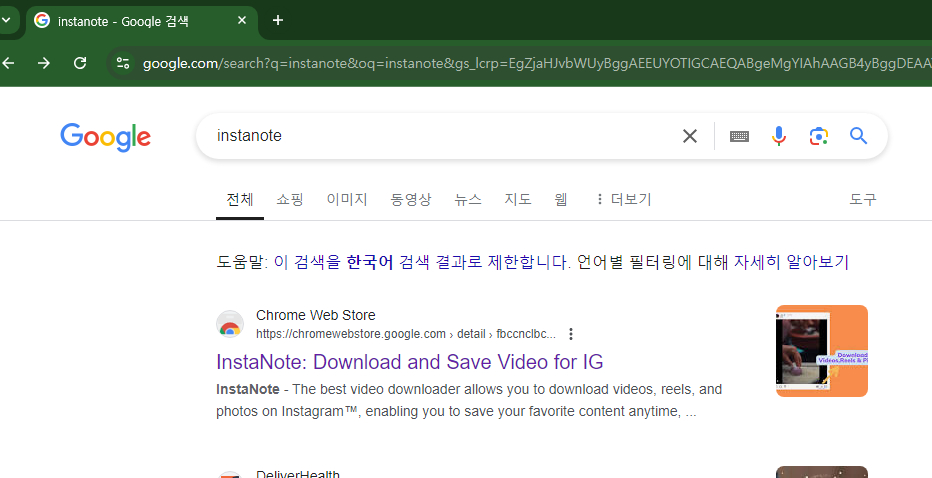The image size is (932, 478).
Task: Switch to the 뉴스 tab
Action: pos(468,200)
